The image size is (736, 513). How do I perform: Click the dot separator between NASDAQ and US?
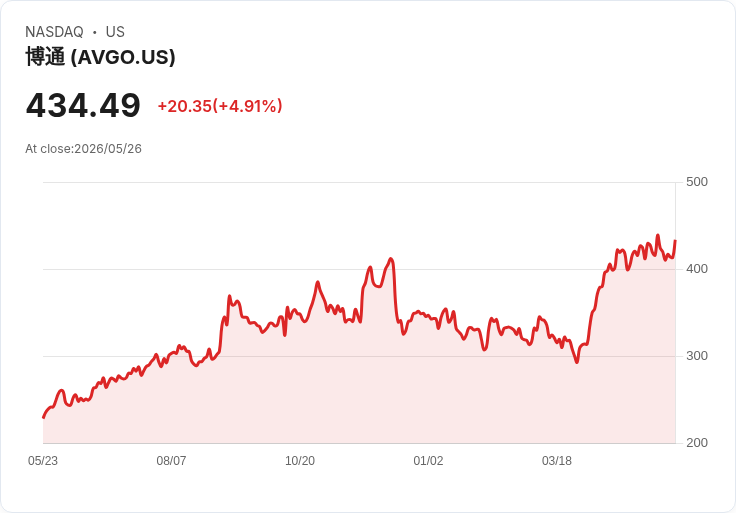click(x=95, y=32)
